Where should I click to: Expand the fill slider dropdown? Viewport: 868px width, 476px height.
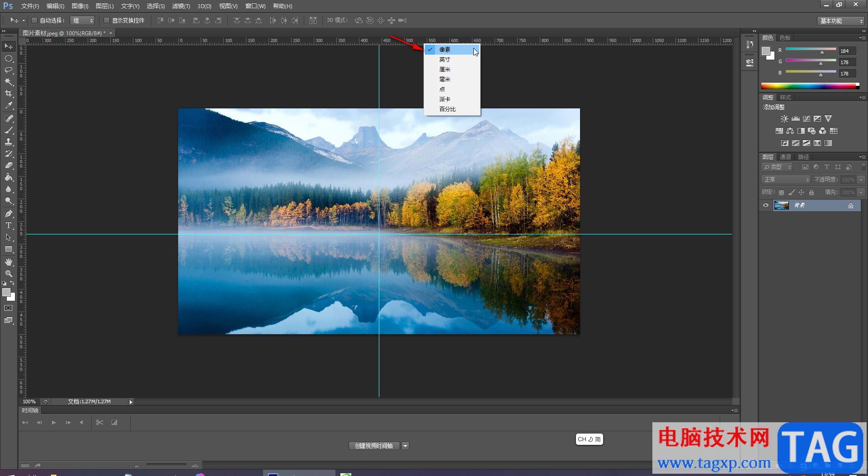coord(861,192)
